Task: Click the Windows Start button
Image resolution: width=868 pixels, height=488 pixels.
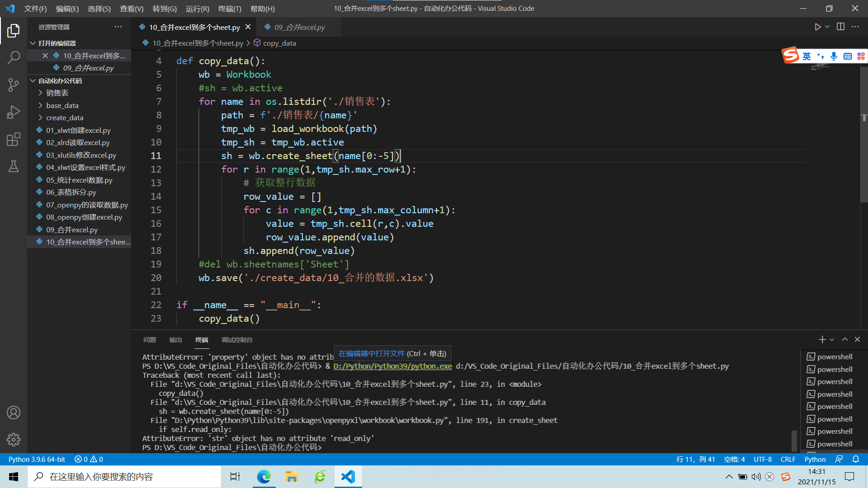Action: coord(14,477)
